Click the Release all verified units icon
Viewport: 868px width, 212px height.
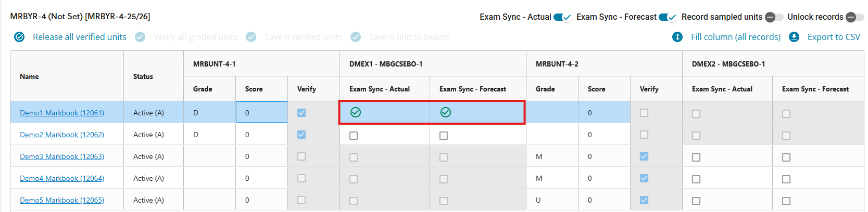[x=19, y=37]
